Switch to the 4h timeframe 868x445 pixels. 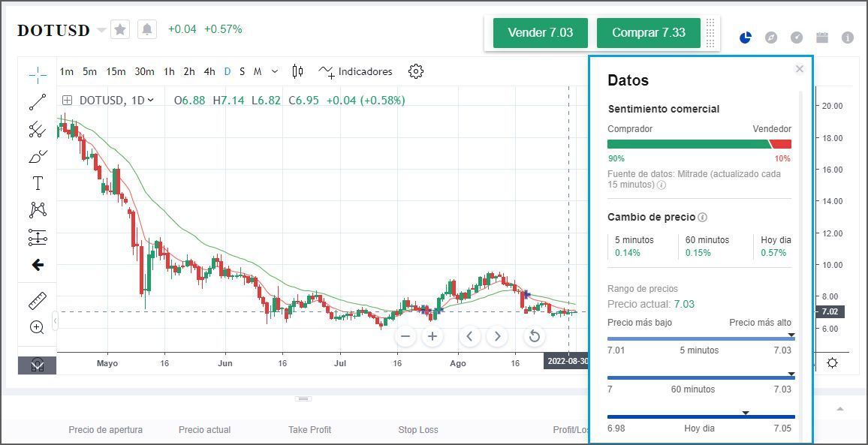coord(209,71)
